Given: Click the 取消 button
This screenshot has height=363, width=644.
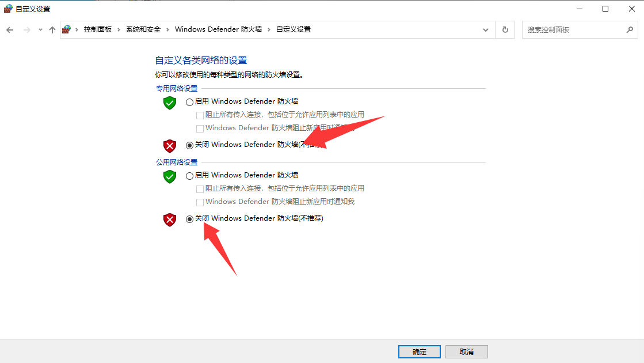Looking at the screenshot, I should [467, 352].
